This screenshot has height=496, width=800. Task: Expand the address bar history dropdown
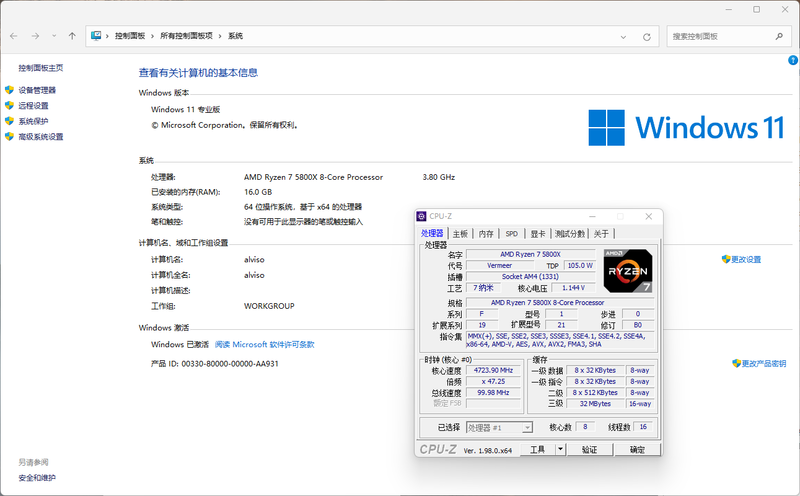point(623,37)
